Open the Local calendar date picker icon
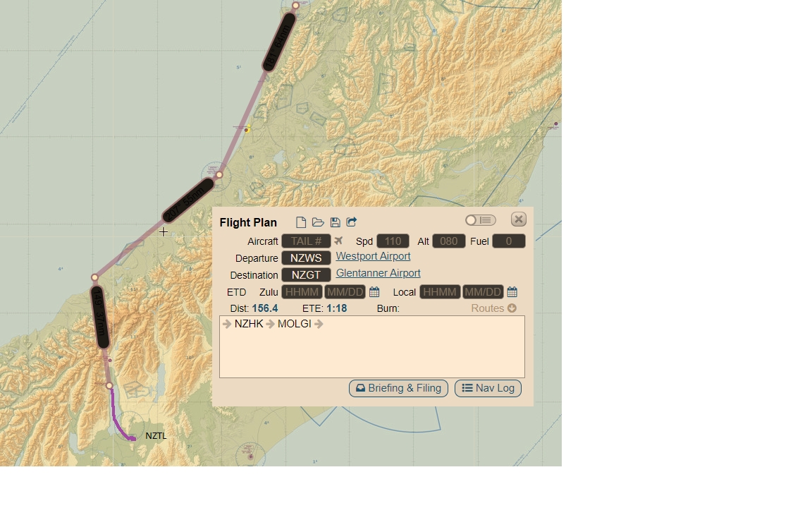Screen dimensions: 812x508 pyautogui.click(x=512, y=292)
